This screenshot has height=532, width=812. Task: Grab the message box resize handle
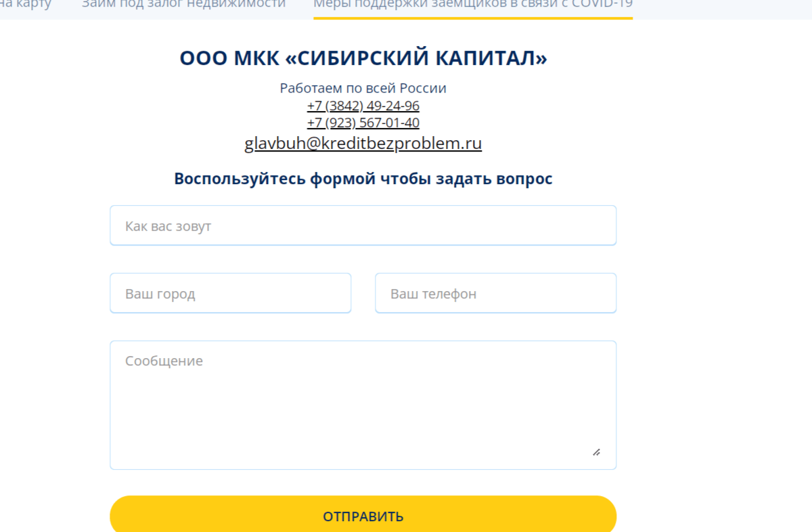coord(596,452)
